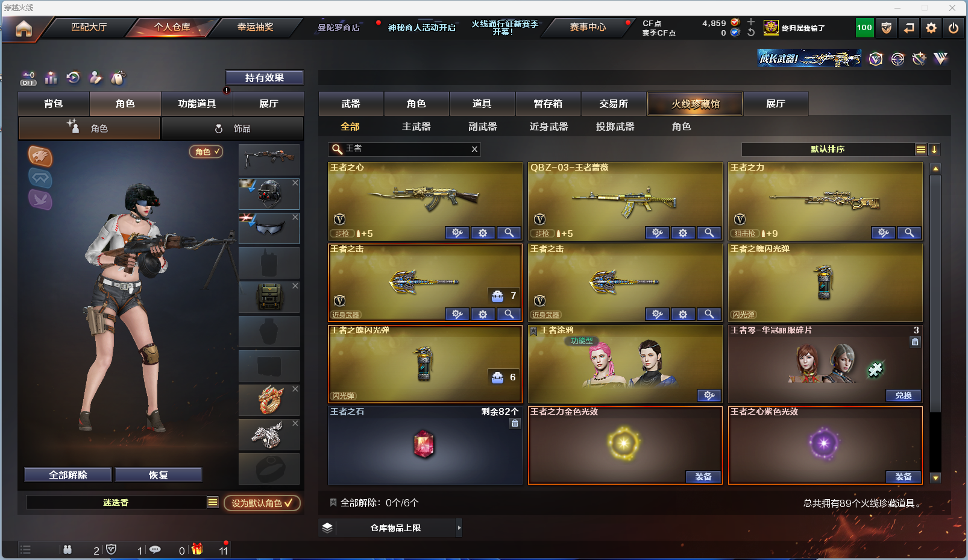Select the 主武器 filter tab

coord(416,127)
